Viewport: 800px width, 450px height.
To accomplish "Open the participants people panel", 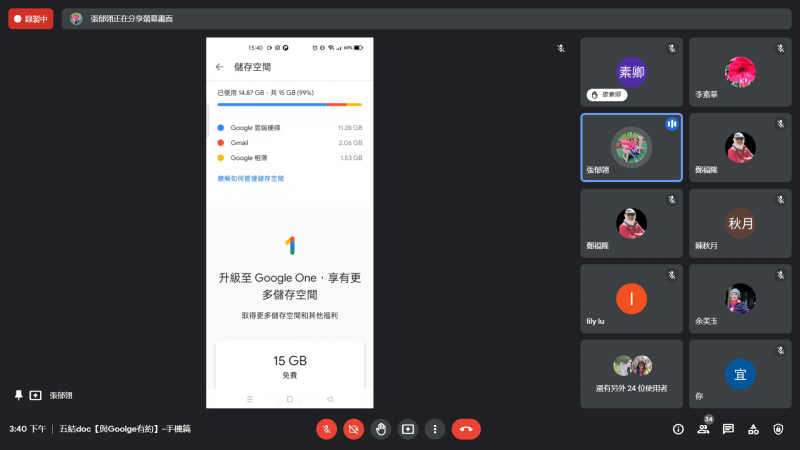I will [703, 429].
